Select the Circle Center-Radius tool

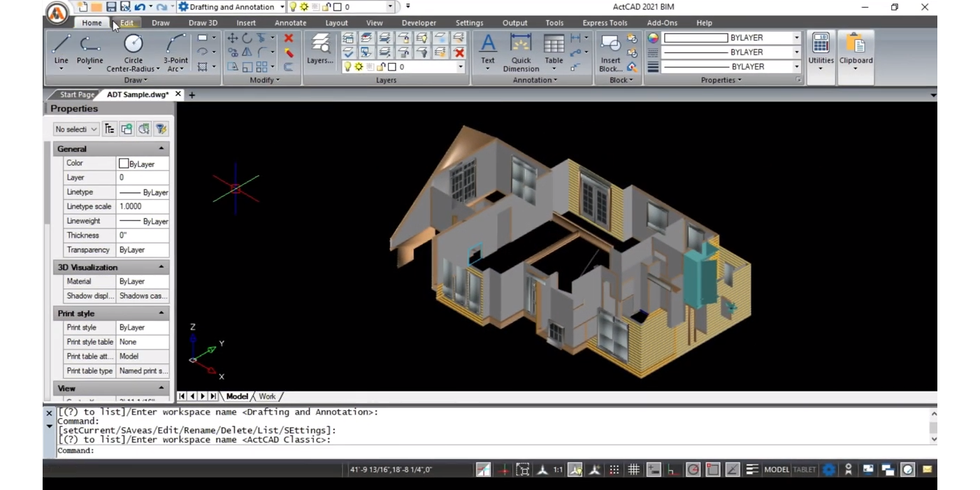133,52
